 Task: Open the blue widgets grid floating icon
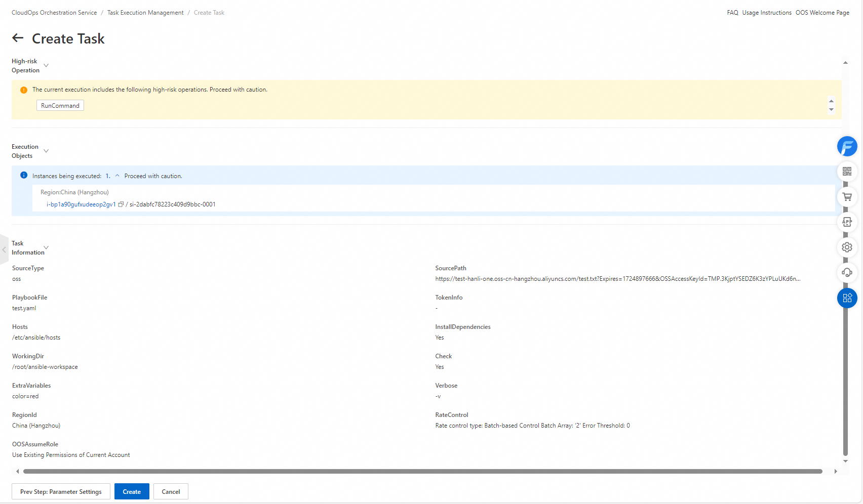tap(847, 298)
